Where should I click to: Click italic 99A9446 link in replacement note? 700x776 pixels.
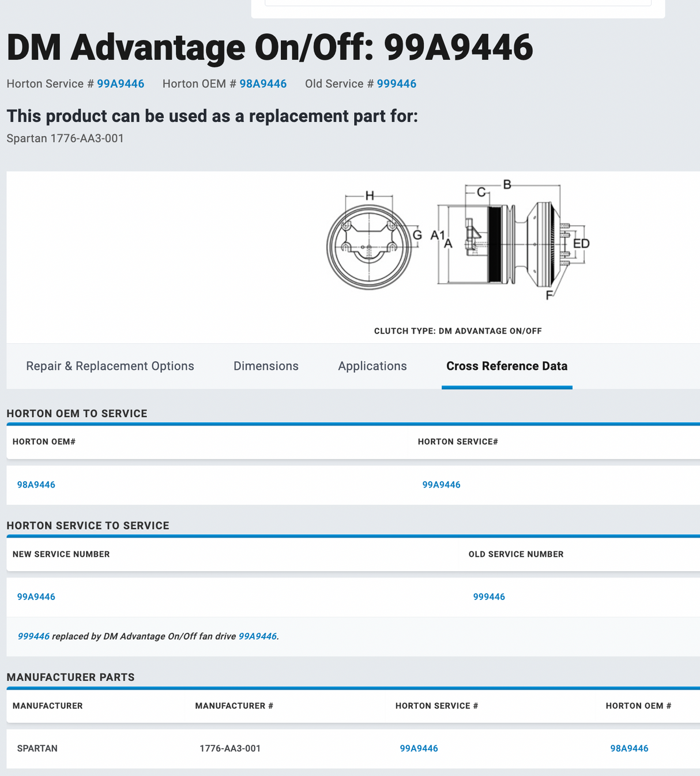coord(257,636)
